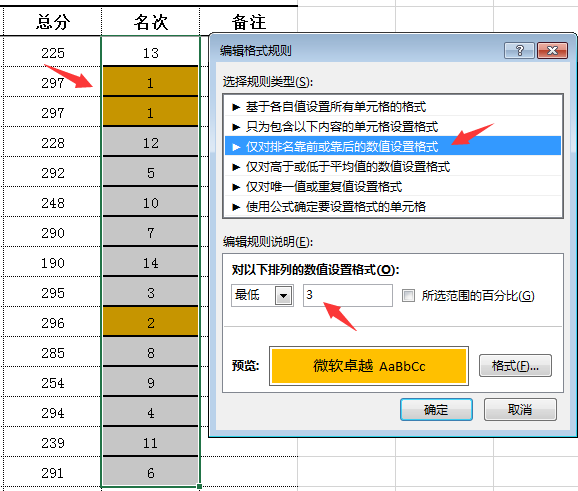
Task: Select rank cell 9
Action: coord(150,383)
